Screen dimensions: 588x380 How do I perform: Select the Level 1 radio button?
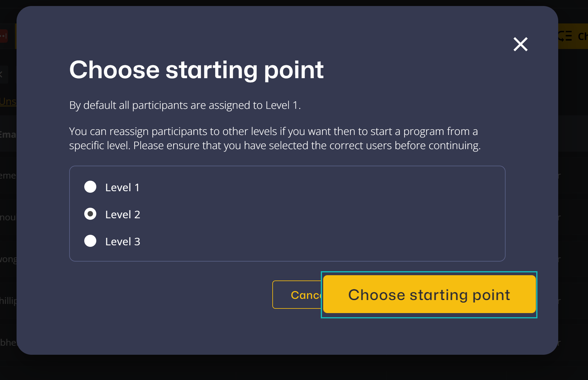90,187
